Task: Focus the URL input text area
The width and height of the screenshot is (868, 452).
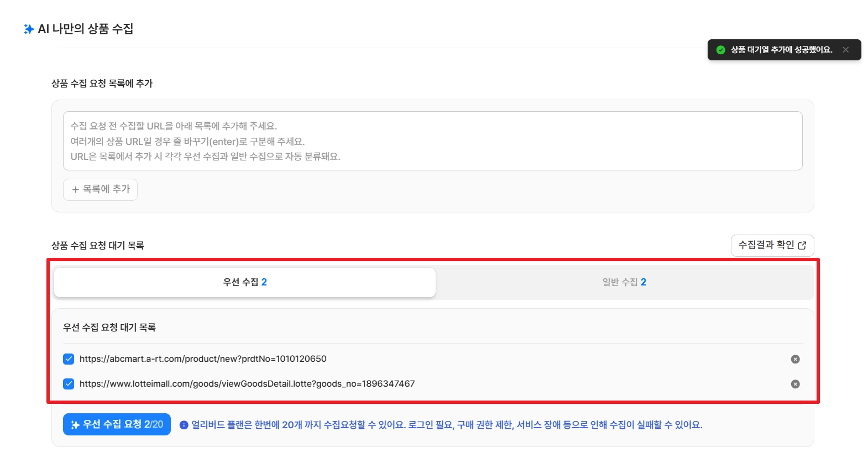Action: point(432,141)
